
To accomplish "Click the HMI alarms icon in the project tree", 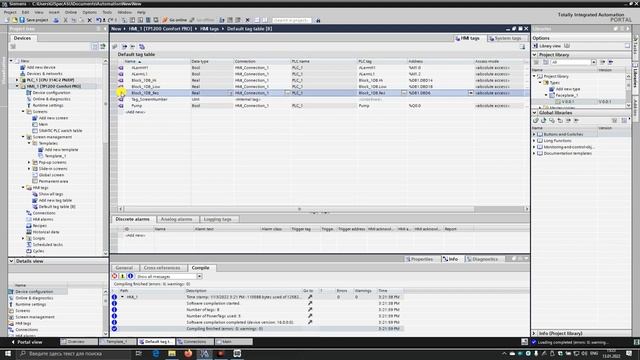I will (x=29, y=219).
